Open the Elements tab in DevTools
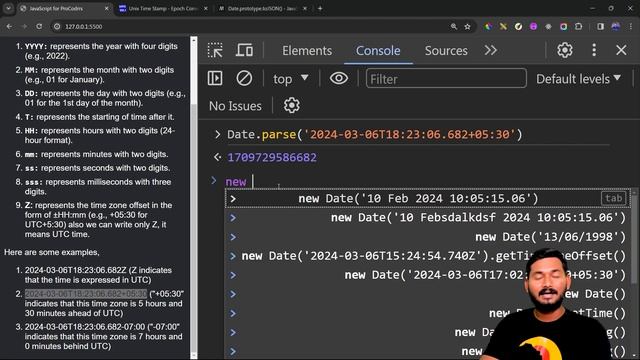This screenshot has width=640, height=360. click(307, 51)
